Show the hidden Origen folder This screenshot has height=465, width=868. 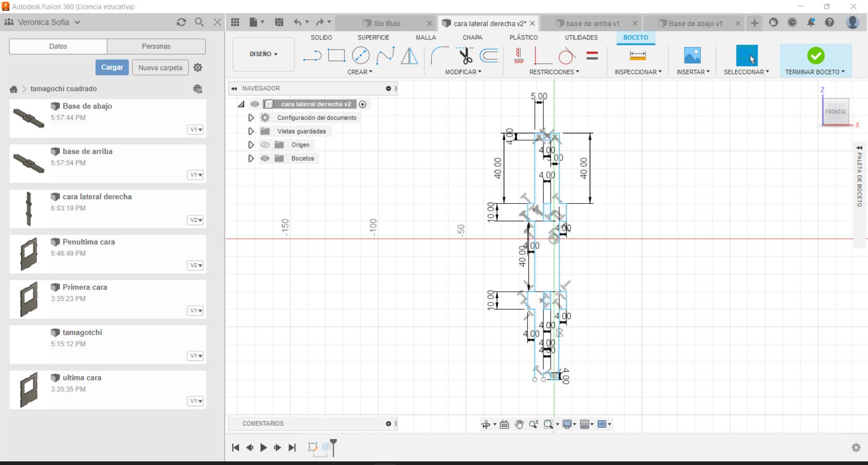pos(265,145)
